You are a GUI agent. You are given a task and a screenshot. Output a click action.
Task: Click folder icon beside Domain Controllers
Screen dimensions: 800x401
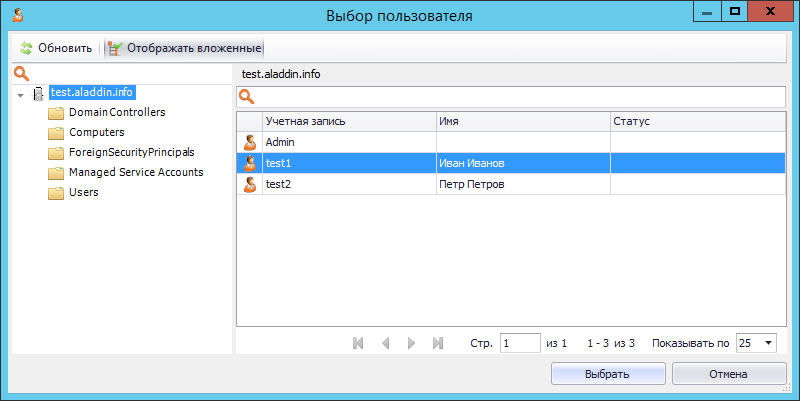[56, 113]
